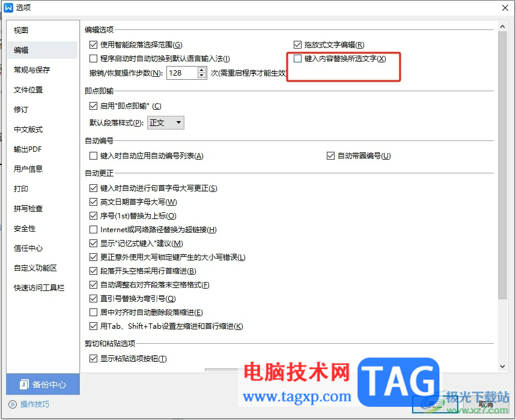
Task: Toggle 自动调整右对齐段落末空格格式 checkbox
Action: coord(94,284)
